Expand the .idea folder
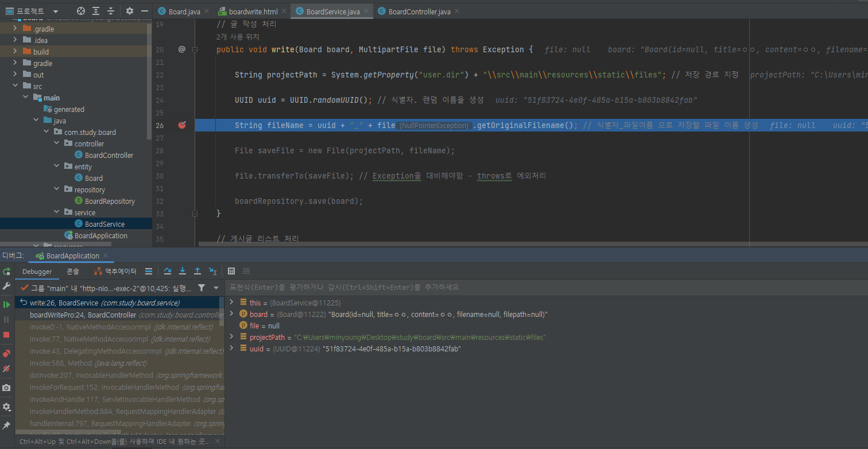 click(15, 40)
